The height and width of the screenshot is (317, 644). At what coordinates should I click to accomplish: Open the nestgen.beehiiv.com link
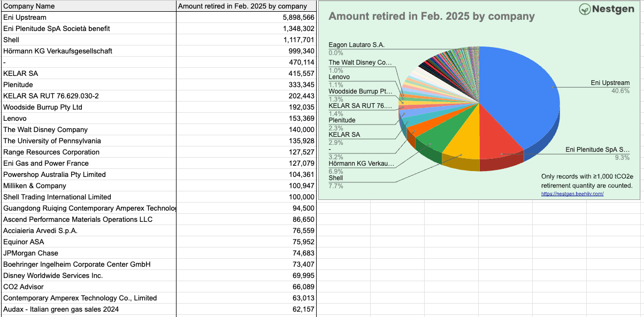tap(572, 194)
